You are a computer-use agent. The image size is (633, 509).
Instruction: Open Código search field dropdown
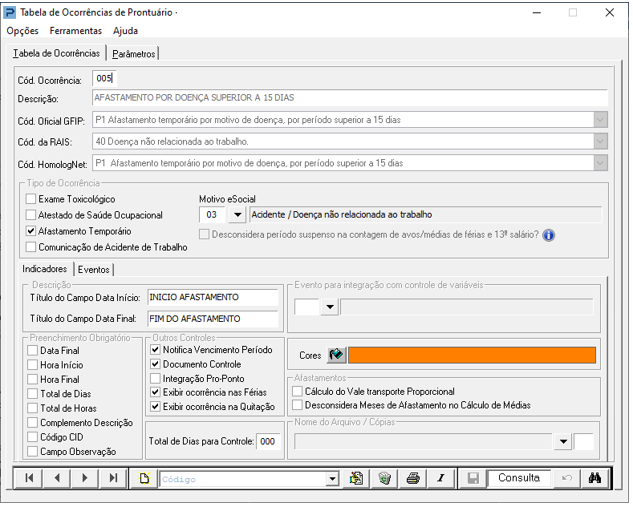pos(332,479)
